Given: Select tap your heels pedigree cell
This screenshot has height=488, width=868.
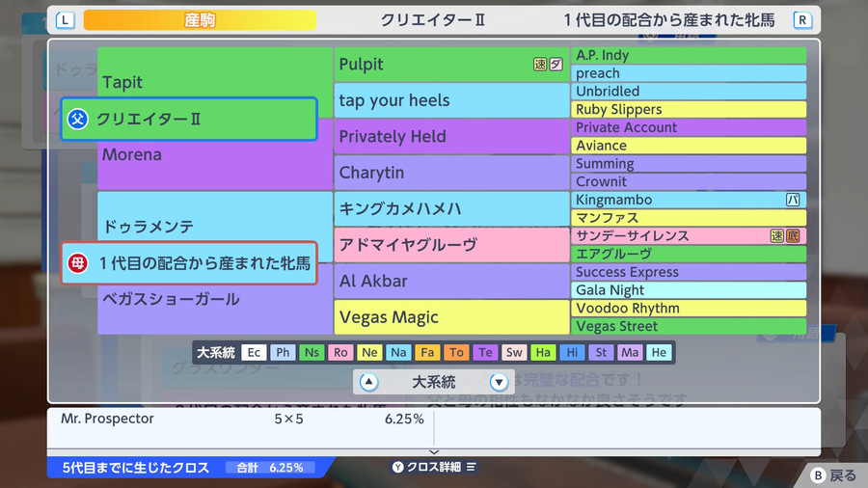Looking at the screenshot, I should click(x=451, y=100).
